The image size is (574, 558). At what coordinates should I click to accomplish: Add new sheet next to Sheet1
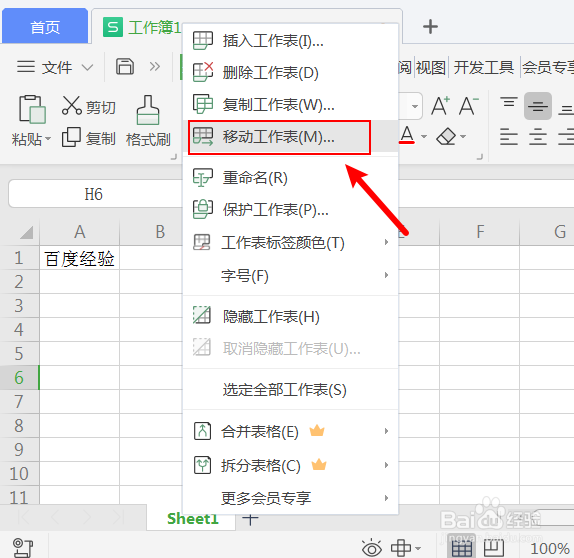click(x=250, y=518)
